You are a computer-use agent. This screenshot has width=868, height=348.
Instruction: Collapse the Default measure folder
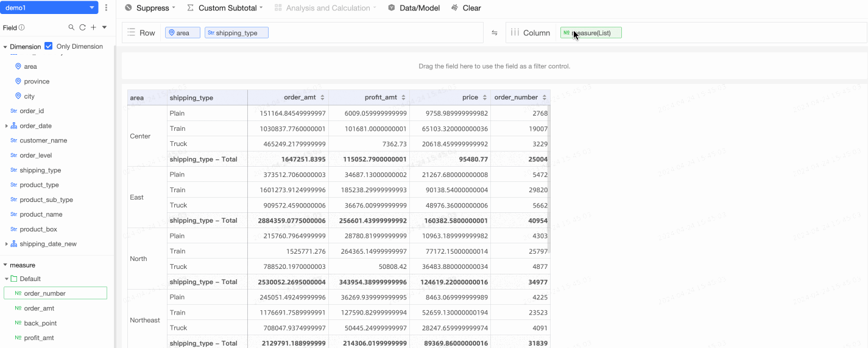tap(7, 279)
